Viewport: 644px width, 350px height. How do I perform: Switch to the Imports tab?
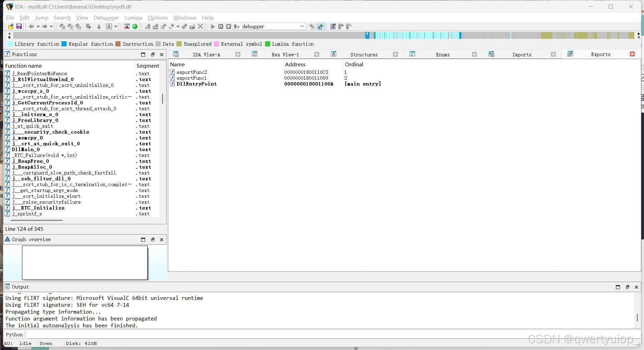(522, 55)
